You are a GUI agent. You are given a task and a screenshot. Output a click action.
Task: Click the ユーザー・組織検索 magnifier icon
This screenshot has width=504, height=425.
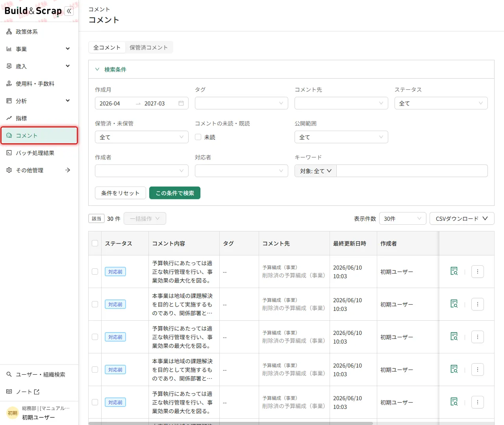click(x=9, y=375)
